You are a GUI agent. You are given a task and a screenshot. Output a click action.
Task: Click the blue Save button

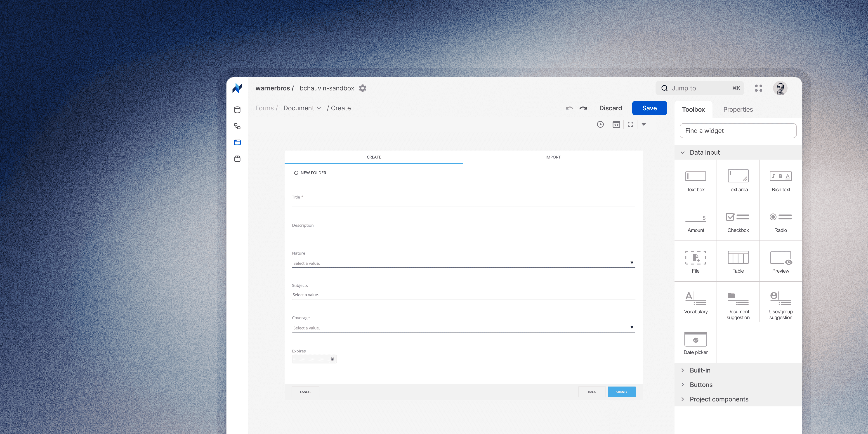[649, 108]
